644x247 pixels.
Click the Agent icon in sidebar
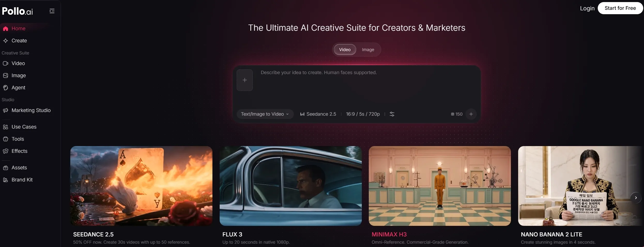click(5, 87)
